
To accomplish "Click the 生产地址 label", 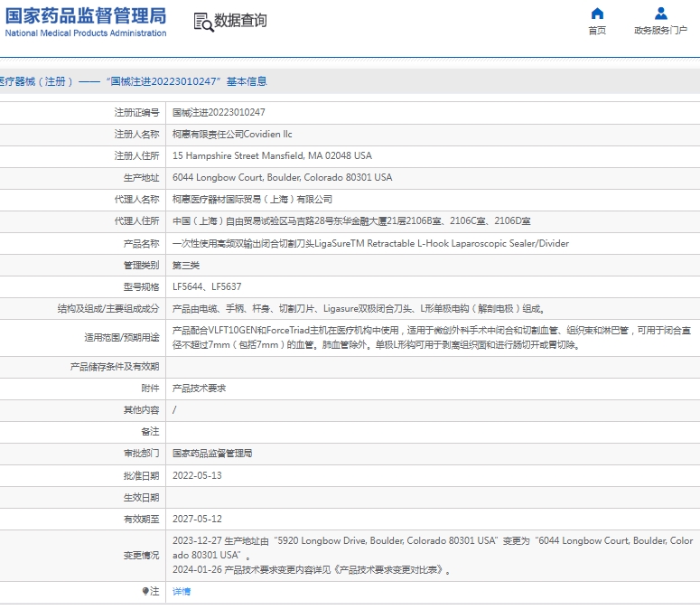I will point(141,177).
